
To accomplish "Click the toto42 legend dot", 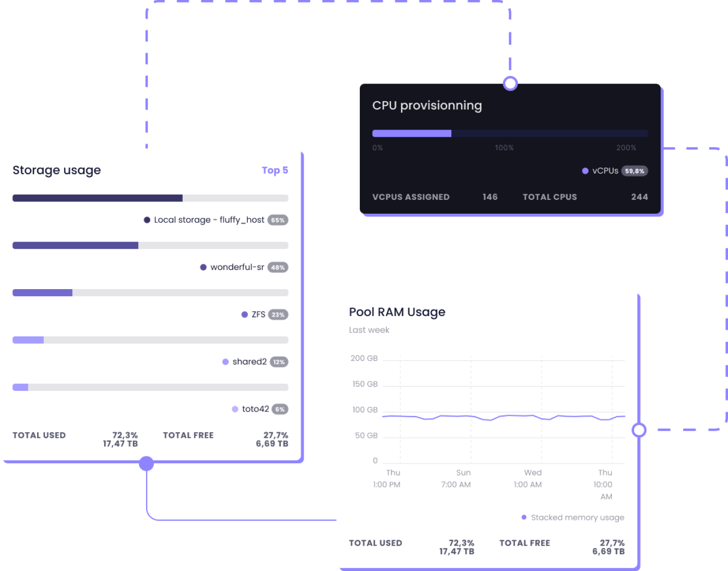I will click(x=235, y=409).
